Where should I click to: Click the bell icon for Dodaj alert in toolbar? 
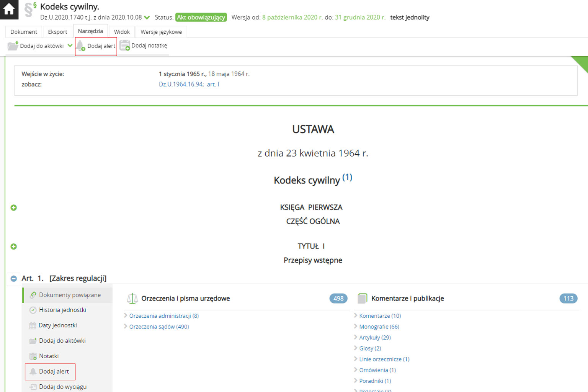tap(81, 46)
